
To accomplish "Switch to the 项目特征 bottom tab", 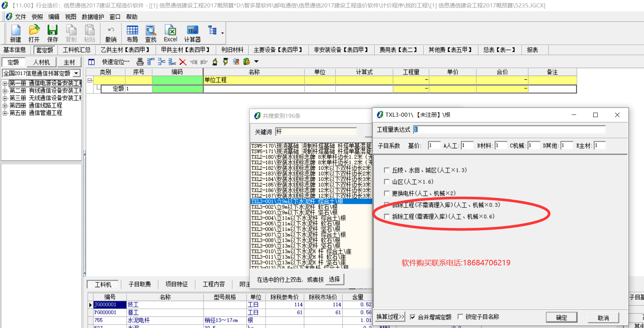I will click(177, 284).
